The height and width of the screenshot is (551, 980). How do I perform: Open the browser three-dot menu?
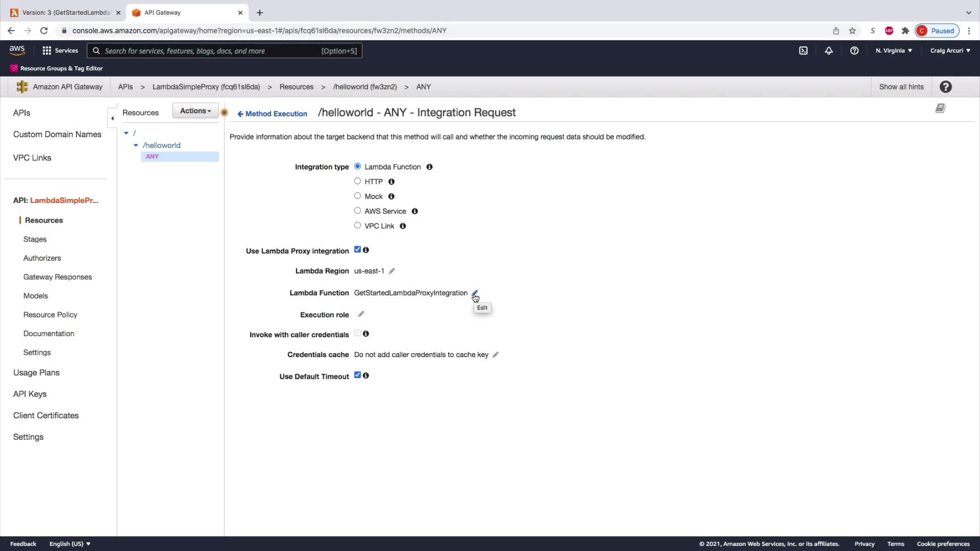coord(969,31)
